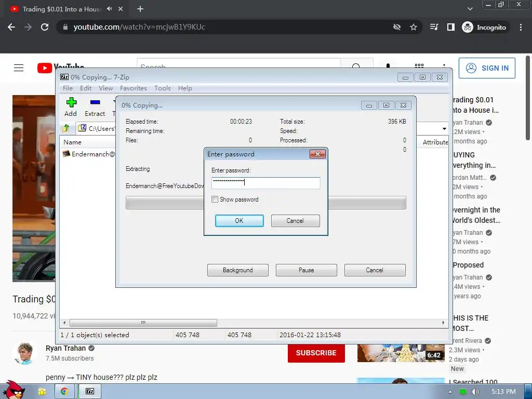This screenshot has height=399, width=532.
Task: Open Ryan Trahan channel avatar
Action: [x=25, y=353]
